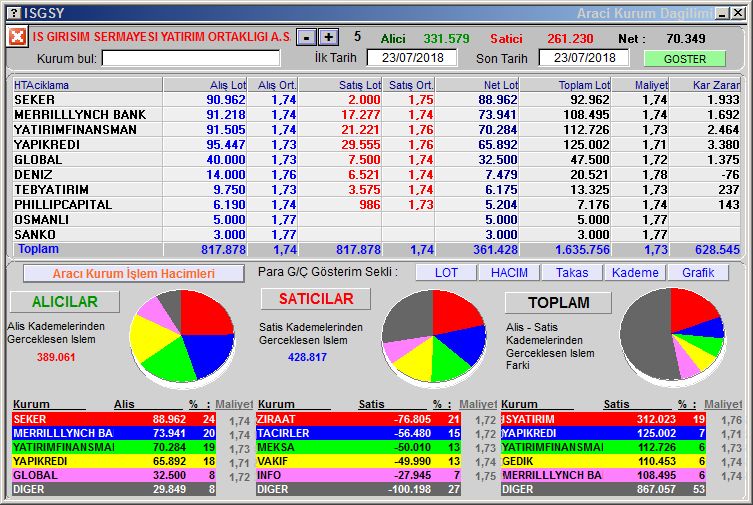The height and width of the screenshot is (505, 753).
Task: Click pink GLOBAL entry in buyers list
Action: [x=114, y=475]
